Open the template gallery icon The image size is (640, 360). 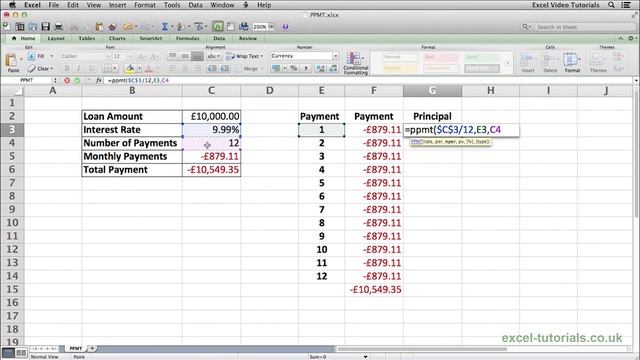click(x=20, y=27)
